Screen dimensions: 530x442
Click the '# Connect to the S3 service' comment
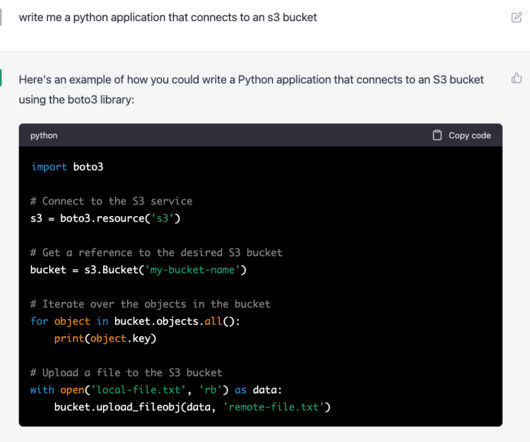click(x=111, y=201)
